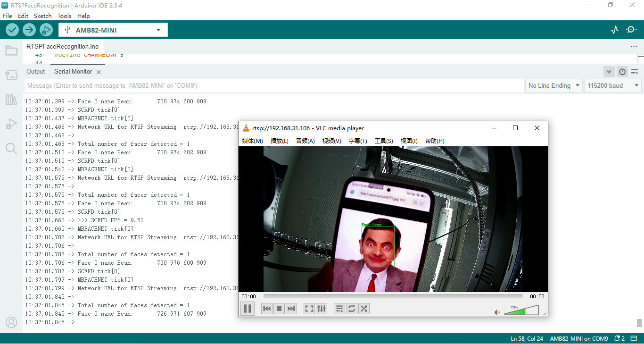Open the File menu
The width and height of the screenshot is (644, 344).
coord(8,16)
